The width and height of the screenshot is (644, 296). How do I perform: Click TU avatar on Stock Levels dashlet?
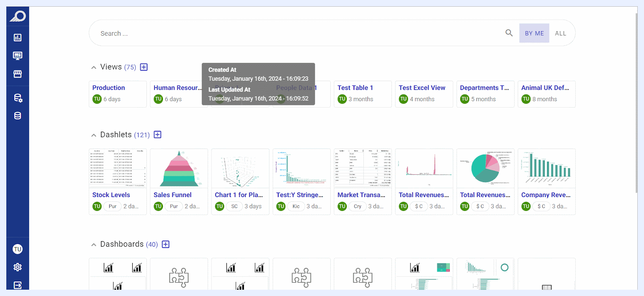97,206
